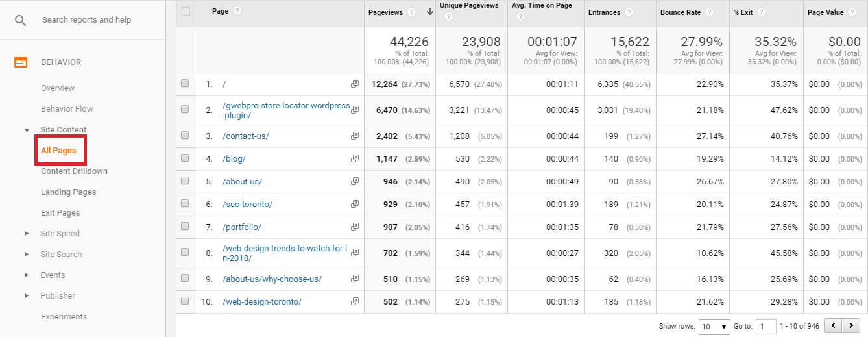This screenshot has width=868, height=337.
Task: Sort by Bounce Rate column header
Action: point(681,12)
